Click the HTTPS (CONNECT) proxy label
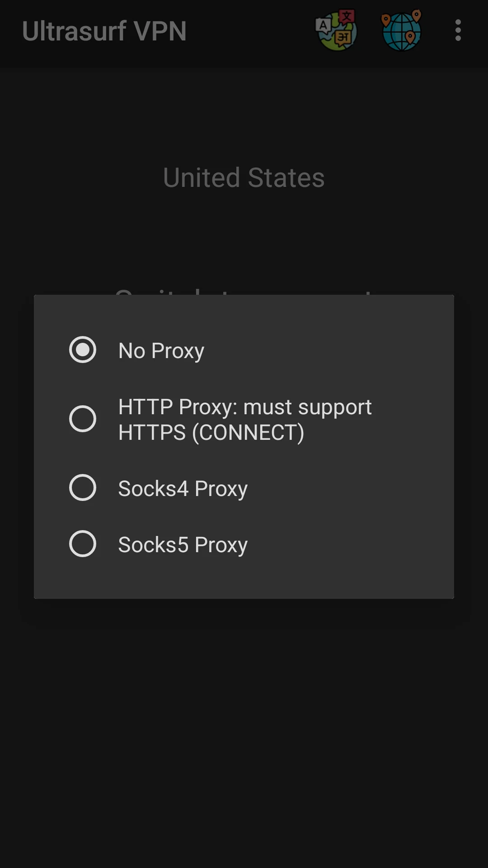 (210, 432)
